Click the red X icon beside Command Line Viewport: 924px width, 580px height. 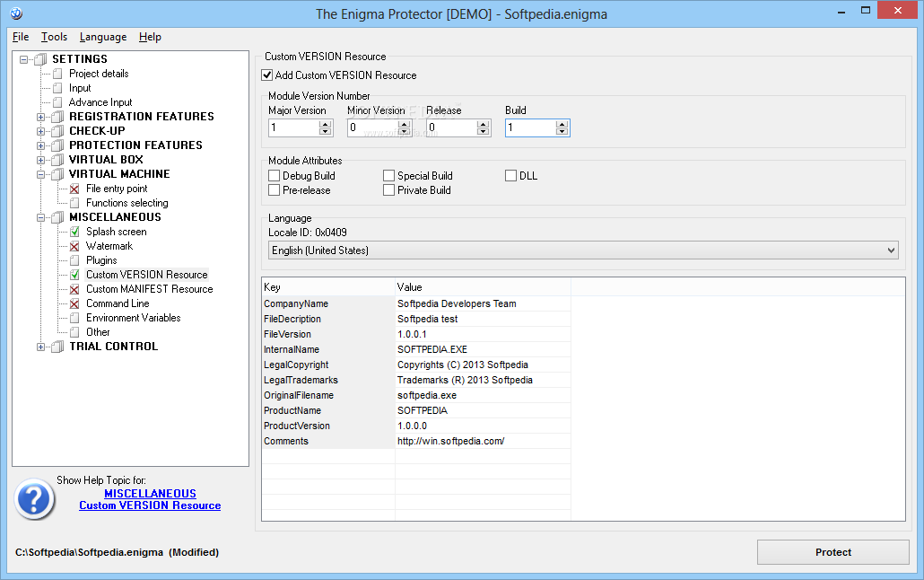coord(74,303)
